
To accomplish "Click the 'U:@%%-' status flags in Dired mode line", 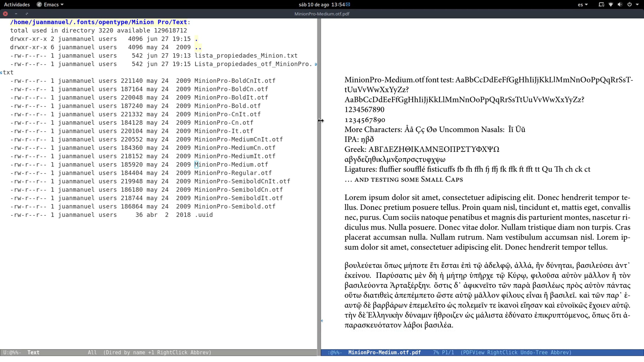I will (x=12, y=353).
